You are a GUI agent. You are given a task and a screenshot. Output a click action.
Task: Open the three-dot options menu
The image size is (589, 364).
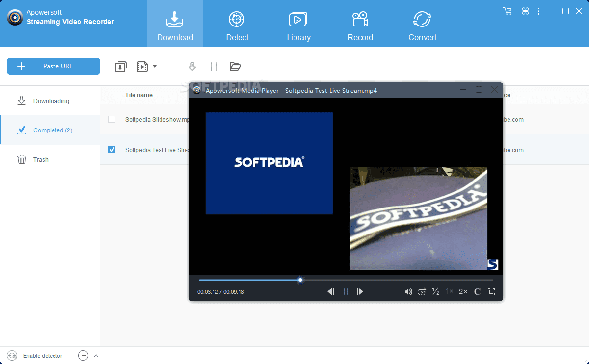click(538, 11)
